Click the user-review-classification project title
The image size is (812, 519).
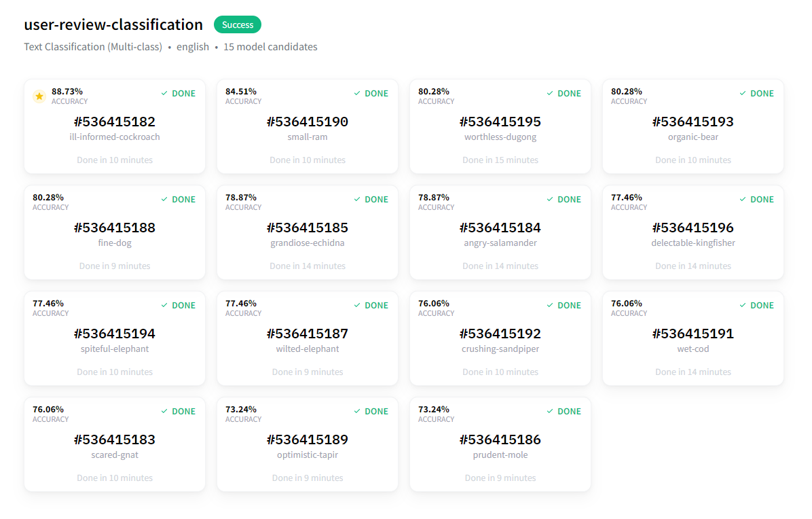113,25
